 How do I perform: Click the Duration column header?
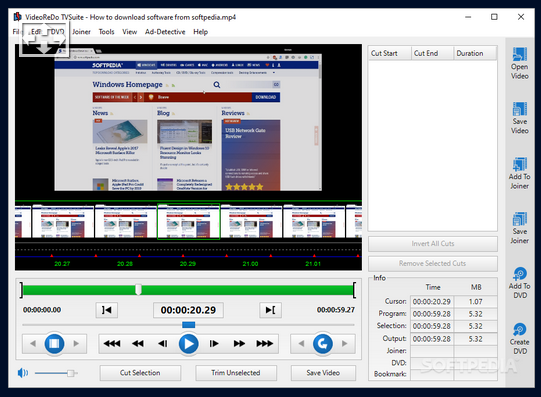[475, 53]
